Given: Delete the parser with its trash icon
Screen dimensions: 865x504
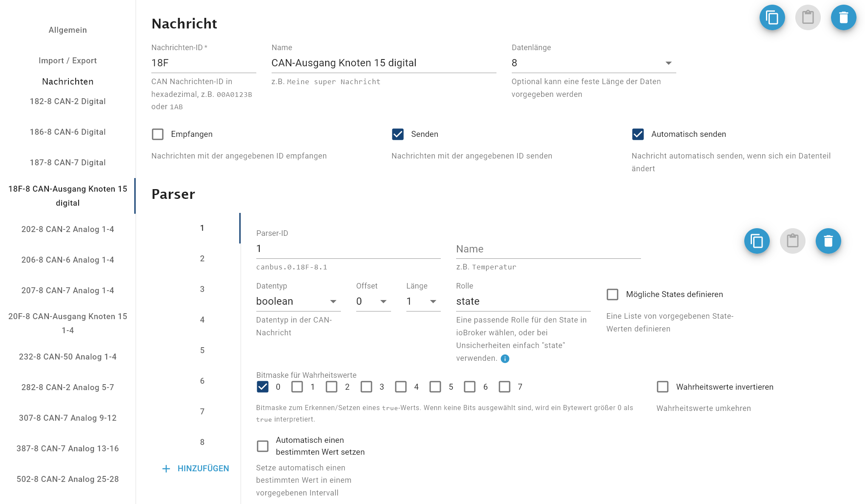Looking at the screenshot, I should [828, 241].
